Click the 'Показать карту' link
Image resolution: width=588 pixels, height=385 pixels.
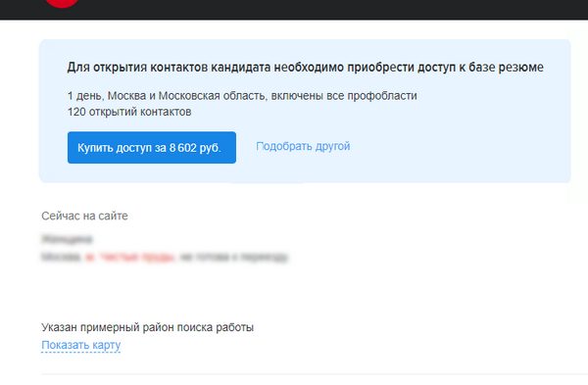(81, 345)
